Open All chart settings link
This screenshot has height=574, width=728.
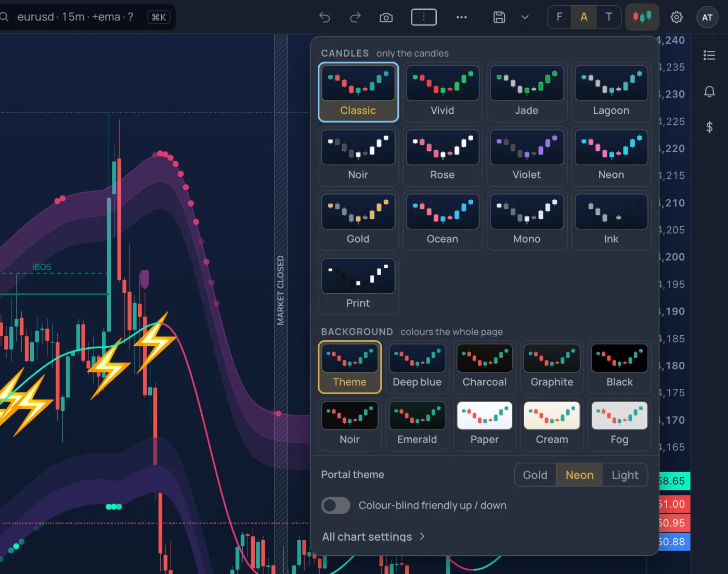373,537
